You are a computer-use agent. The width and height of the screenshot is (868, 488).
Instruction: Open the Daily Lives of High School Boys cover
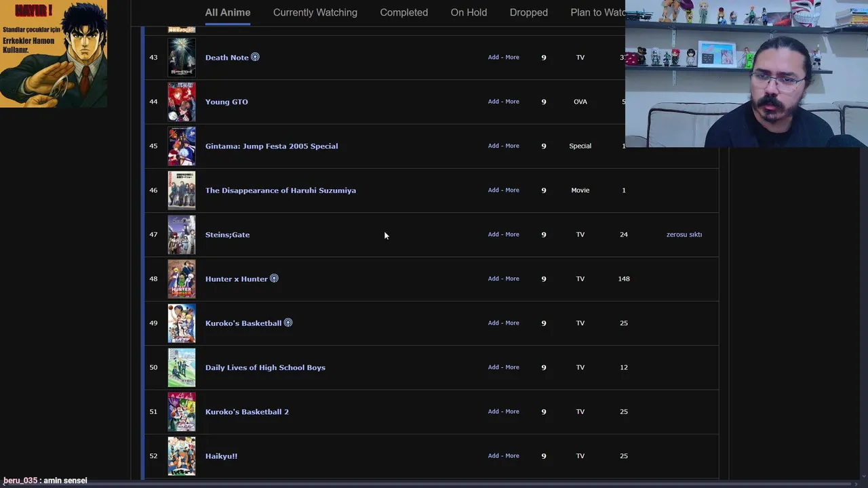(x=182, y=367)
